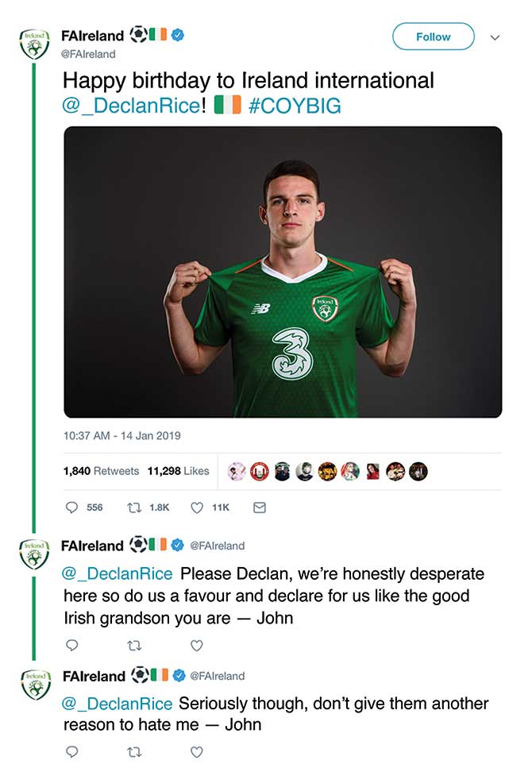Viewport: 532px width, 772px height.
Task: Click the Follow button
Action: (433, 37)
